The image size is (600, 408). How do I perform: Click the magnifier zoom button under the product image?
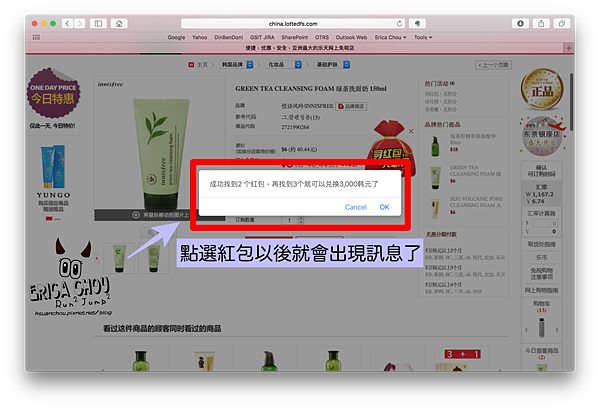click(x=152, y=232)
